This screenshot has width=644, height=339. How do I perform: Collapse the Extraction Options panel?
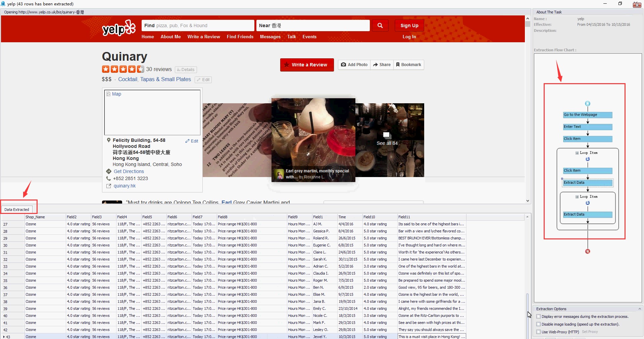coord(639,309)
